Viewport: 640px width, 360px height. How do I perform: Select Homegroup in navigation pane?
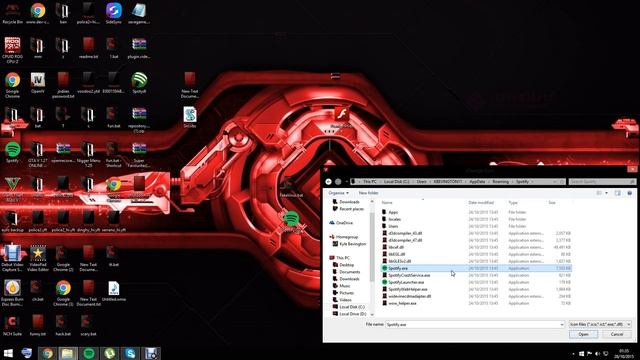point(343,237)
